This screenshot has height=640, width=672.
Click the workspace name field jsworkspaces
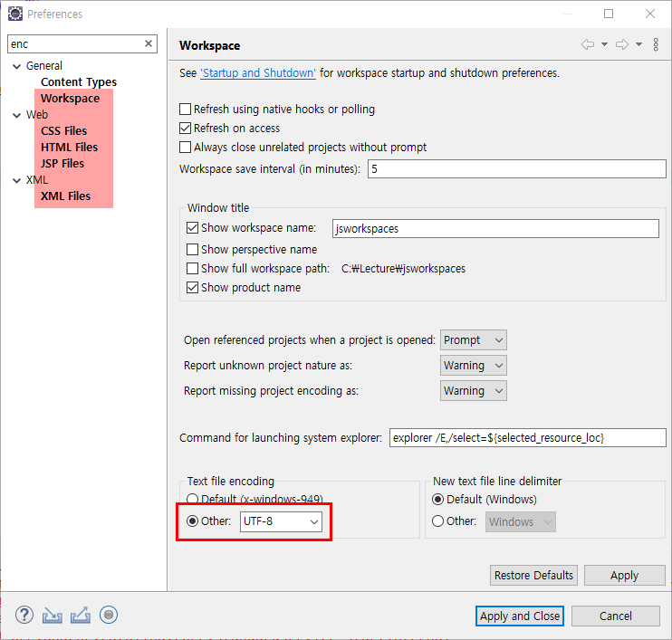pyautogui.click(x=495, y=228)
